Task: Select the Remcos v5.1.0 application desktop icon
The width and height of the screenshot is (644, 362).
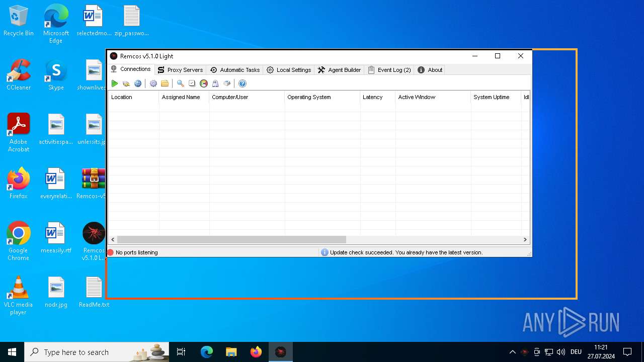Action: pyautogui.click(x=94, y=241)
